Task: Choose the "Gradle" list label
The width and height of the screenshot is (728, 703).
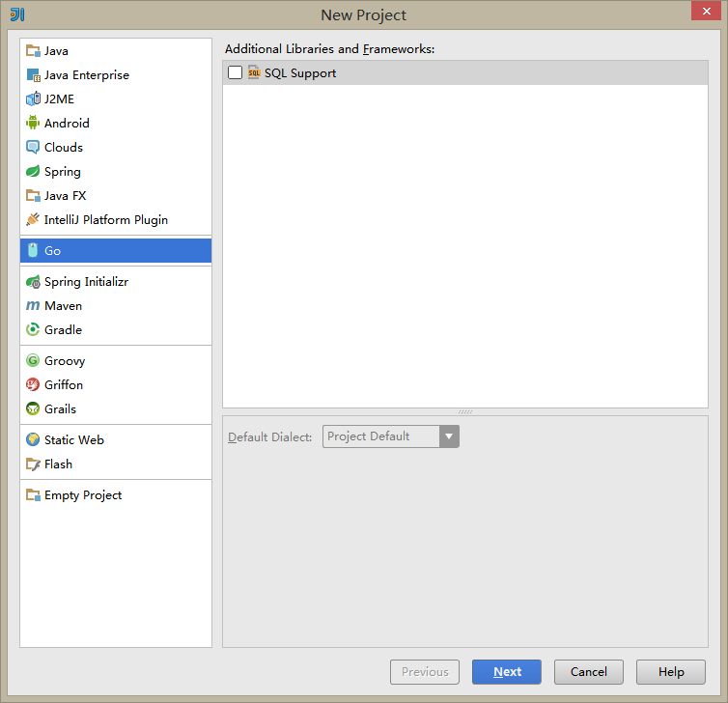Action: (x=63, y=329)
